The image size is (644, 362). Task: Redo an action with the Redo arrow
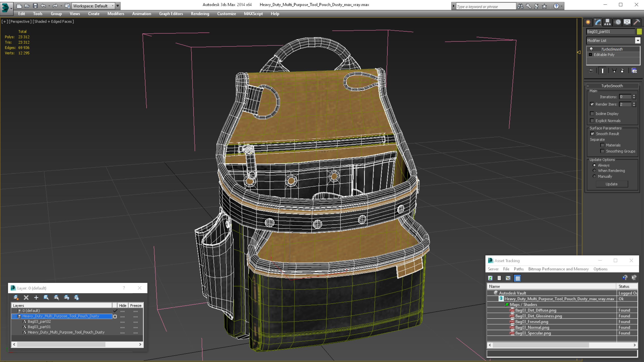(55, 6)
